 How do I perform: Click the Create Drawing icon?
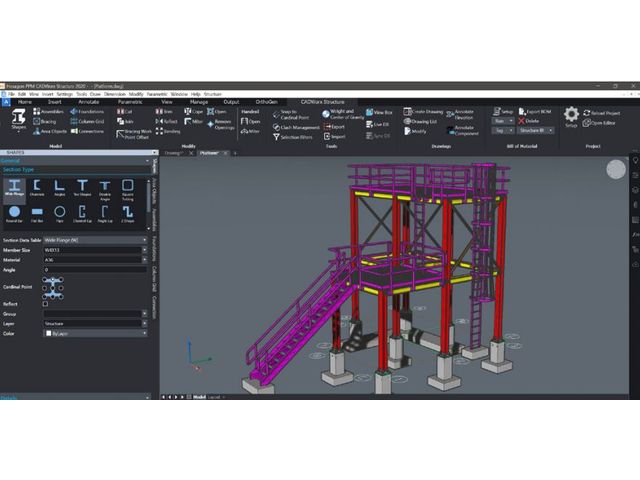click(x=423, y=112)
